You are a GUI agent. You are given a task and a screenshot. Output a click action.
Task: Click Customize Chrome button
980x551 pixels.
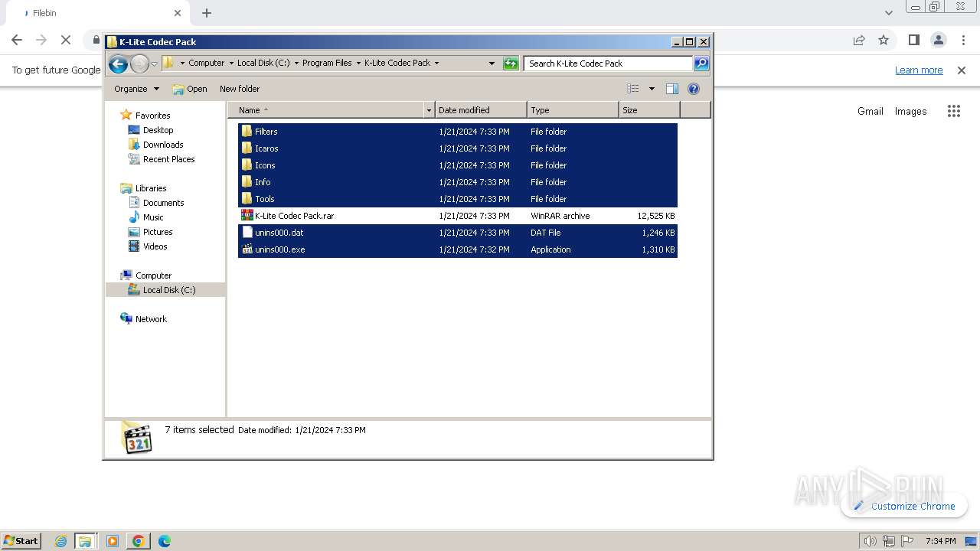pyautogui.click(x=904, y=506)
